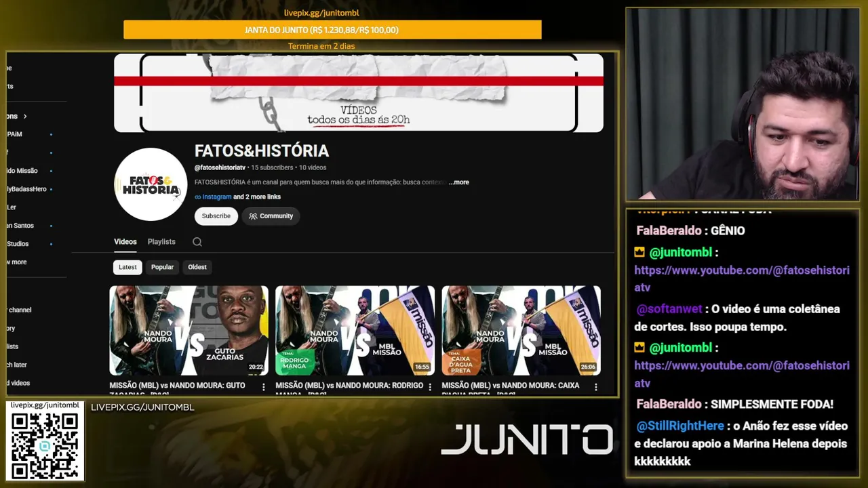The height and width of the screenshot is (488, 868).
Task: Click the '@softanwet' chat username
Action: point(669,309)
